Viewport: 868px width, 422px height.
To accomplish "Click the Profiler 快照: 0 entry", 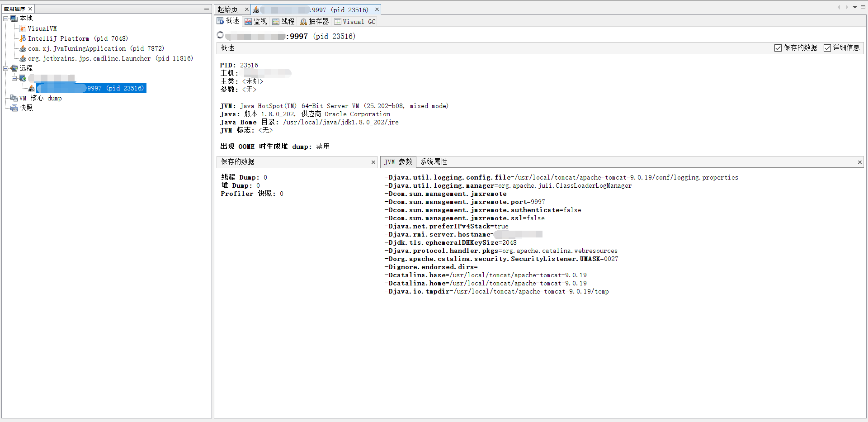I will click(x=252, y=194).
